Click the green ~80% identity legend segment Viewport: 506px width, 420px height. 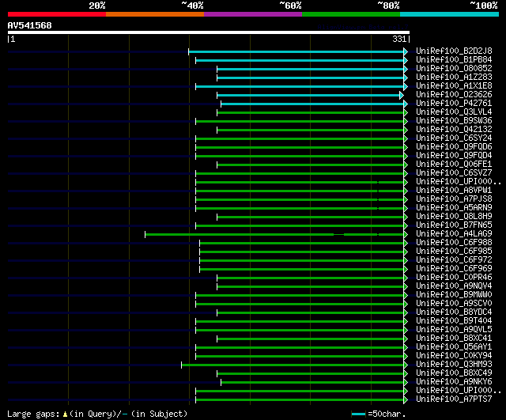coord(351,14)
